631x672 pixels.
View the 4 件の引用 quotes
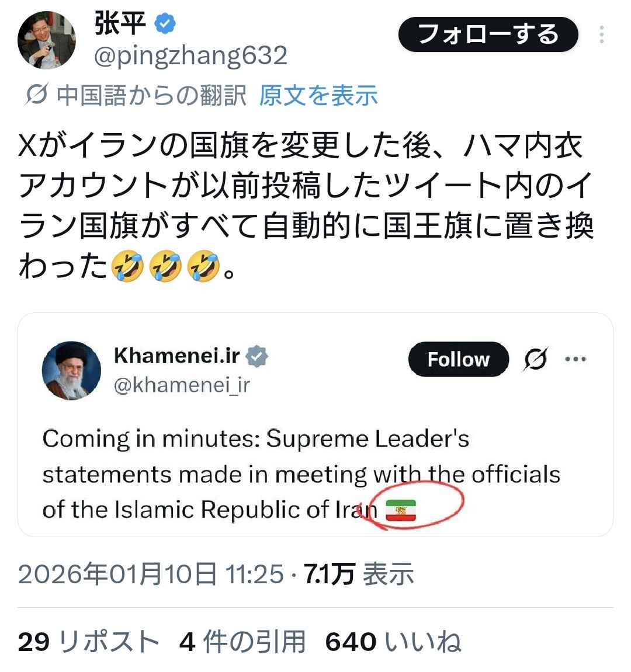(x=242, y=642)
